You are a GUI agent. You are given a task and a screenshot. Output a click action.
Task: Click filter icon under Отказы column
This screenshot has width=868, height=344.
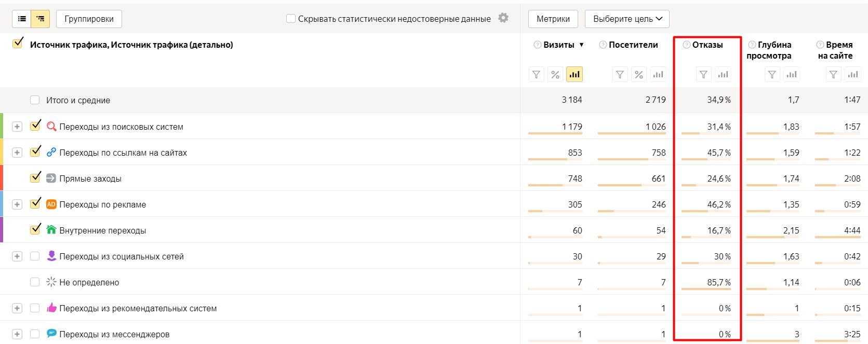click(703, 75)
